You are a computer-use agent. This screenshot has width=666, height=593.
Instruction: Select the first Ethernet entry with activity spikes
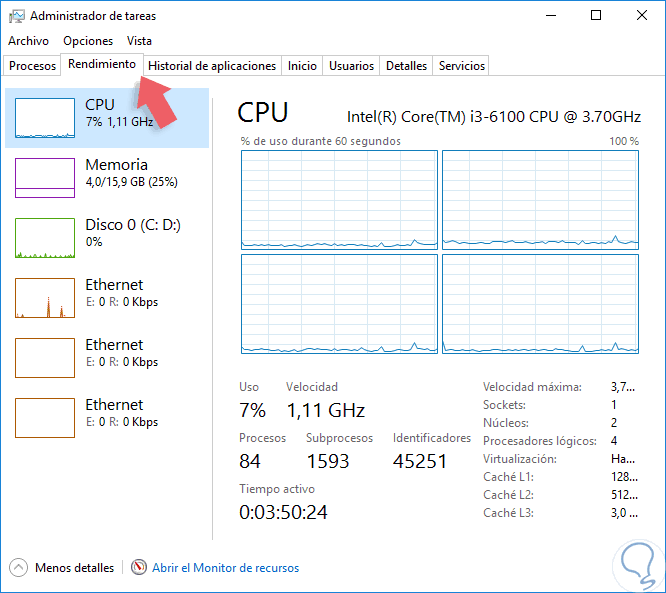[x=107, y=298]
